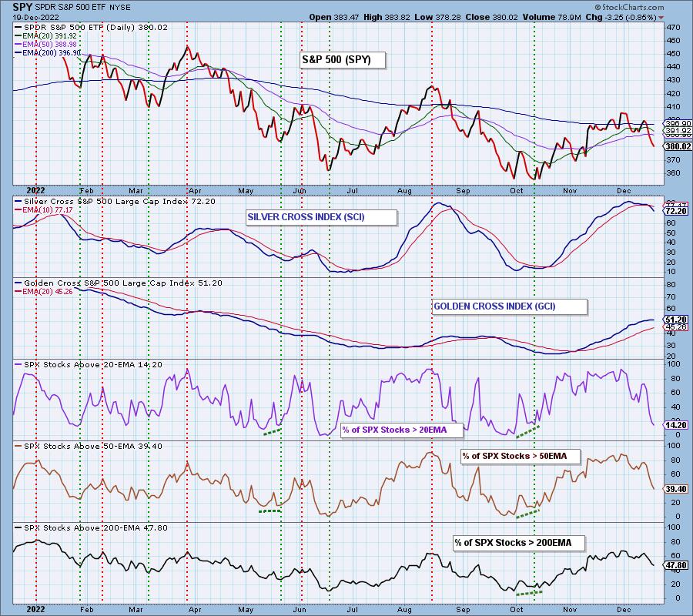Click the EMA(20) 45.26 legend entry

[44, 292]
